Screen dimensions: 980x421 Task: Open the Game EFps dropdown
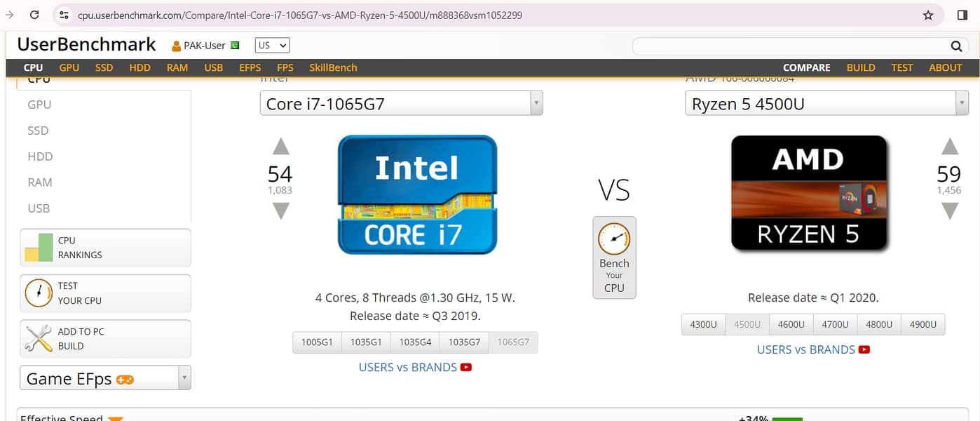point(184,379)
